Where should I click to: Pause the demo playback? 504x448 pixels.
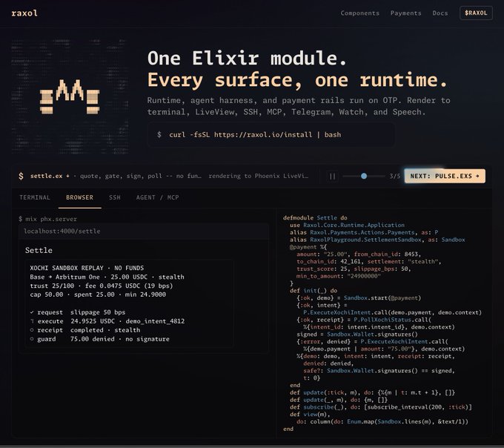tap(332, 176)
